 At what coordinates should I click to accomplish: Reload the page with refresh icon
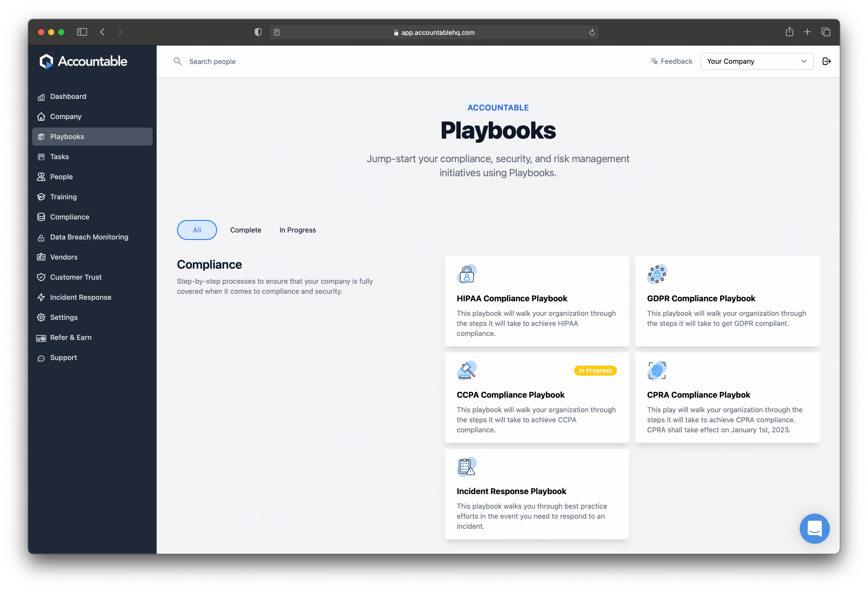pyautogui.click(x=592, y=32)
